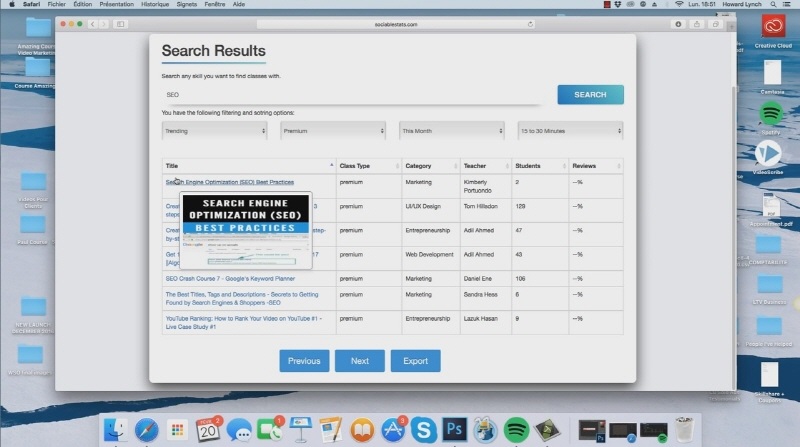
Task: Open Spotlight search magnifier in menu bar
Action: (773, 4)
